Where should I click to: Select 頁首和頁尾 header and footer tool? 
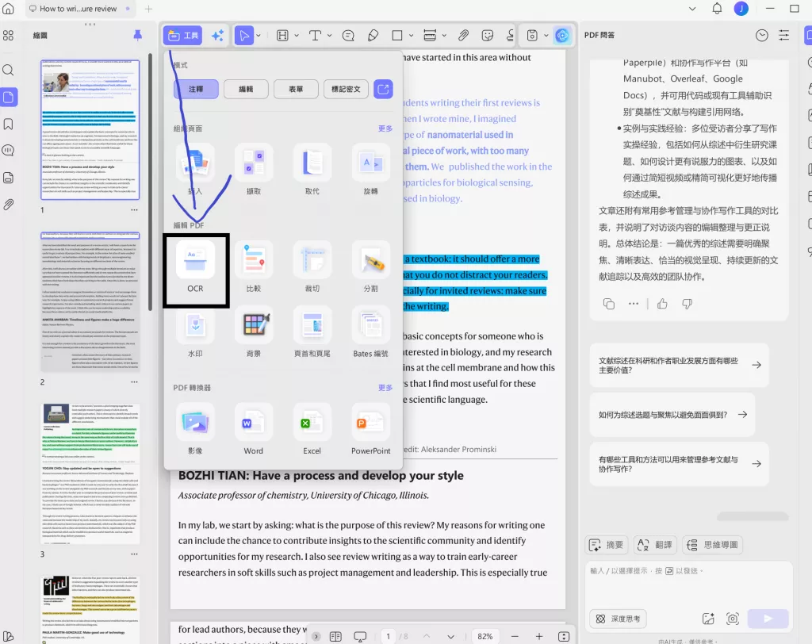pyautogui.click(x=312, y=333)
